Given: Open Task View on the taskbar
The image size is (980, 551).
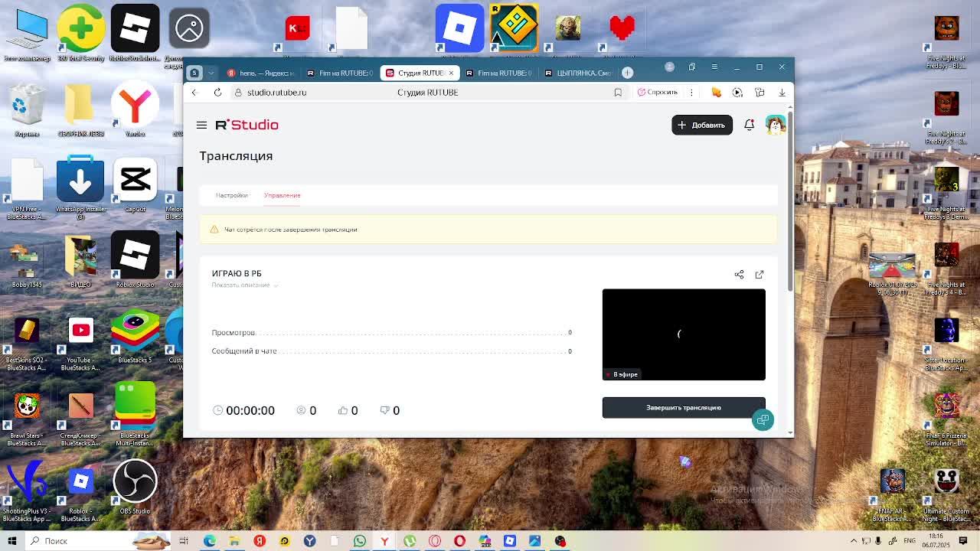Looking at the screenshot, I should tap(184, 541).
